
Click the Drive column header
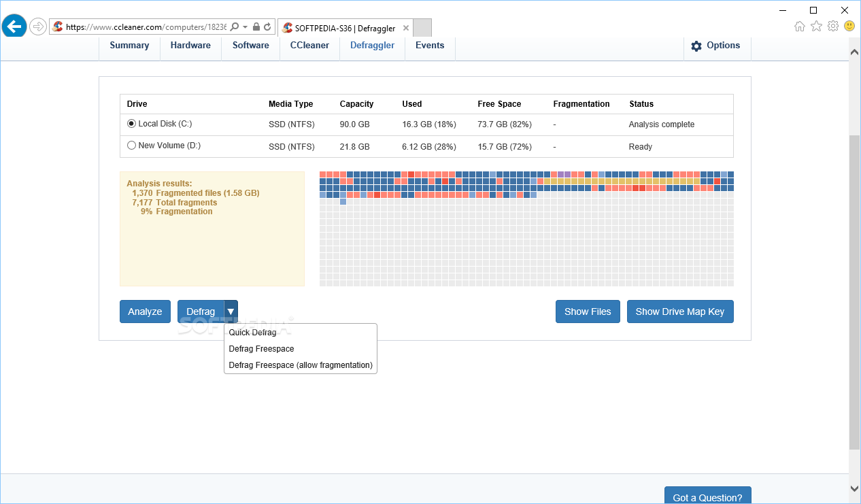(137, 104)
